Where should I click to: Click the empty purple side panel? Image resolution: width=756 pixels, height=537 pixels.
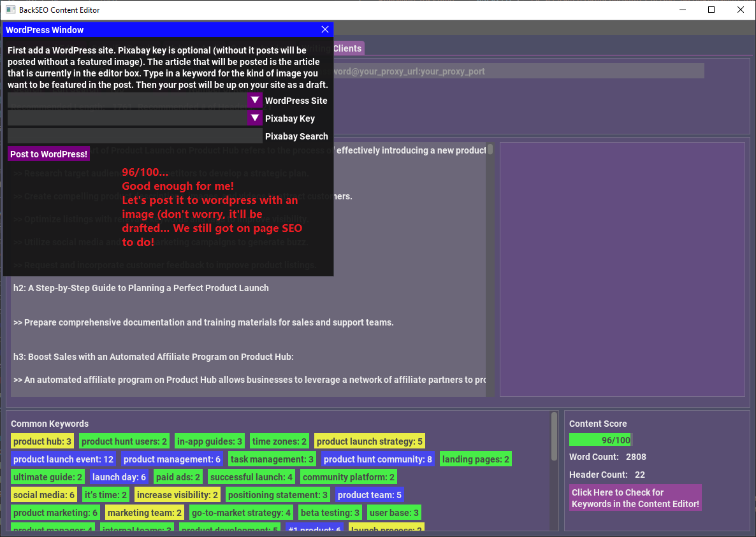[622, 269]
